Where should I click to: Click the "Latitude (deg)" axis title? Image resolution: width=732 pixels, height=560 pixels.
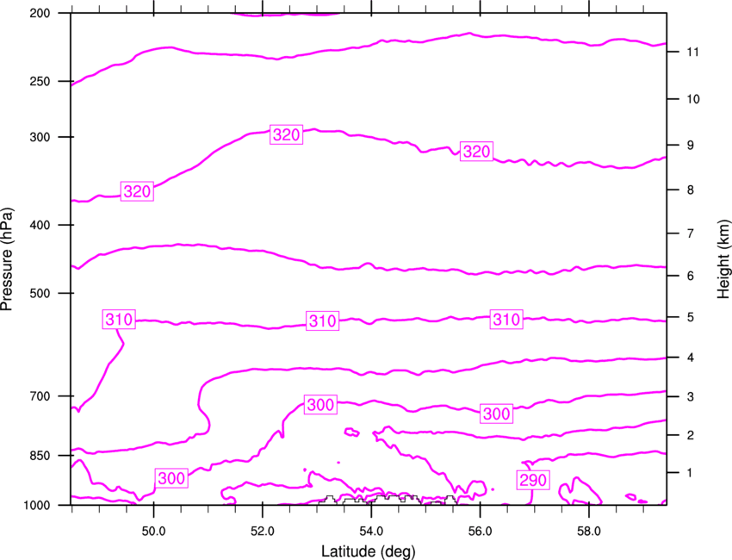click(x=368, y=551)
